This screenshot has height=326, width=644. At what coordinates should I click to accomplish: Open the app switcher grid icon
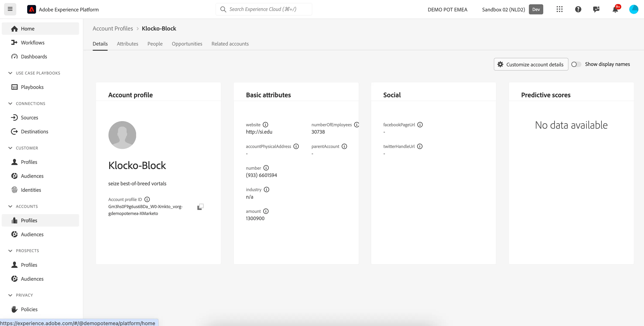click(560, 9)
